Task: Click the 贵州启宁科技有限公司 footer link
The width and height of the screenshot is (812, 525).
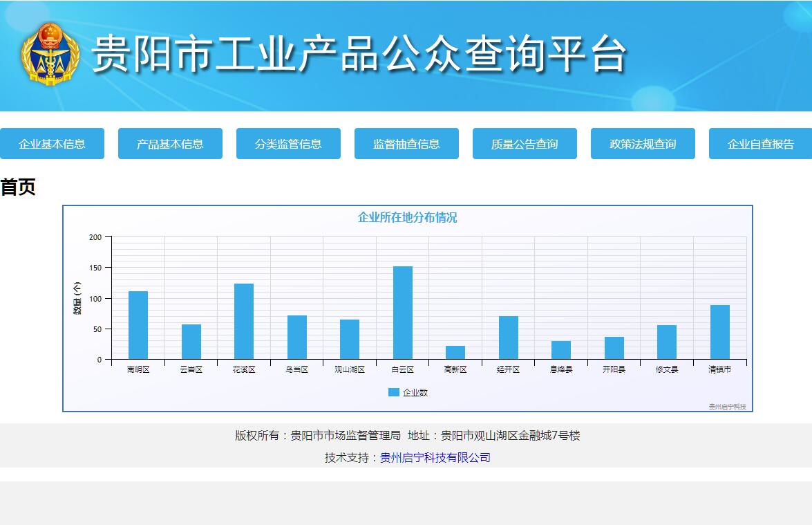Action: (435, 457)
